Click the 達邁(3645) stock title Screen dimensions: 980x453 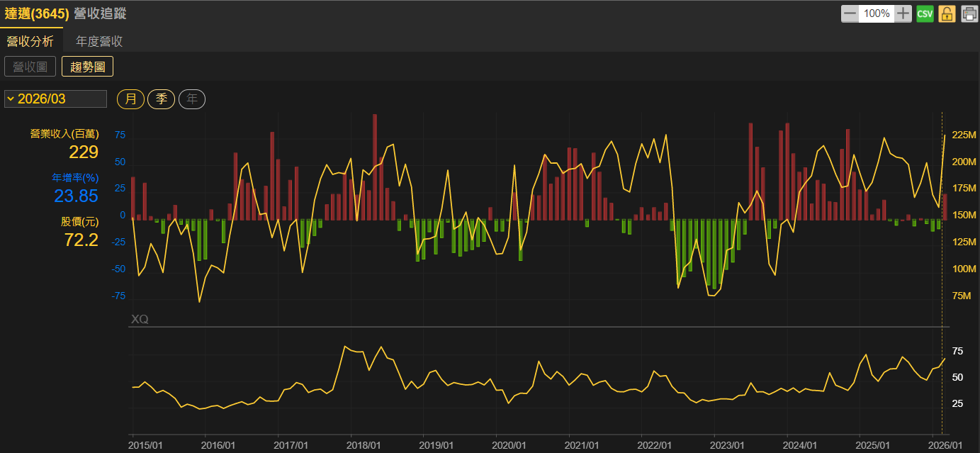tap(37, 13)
